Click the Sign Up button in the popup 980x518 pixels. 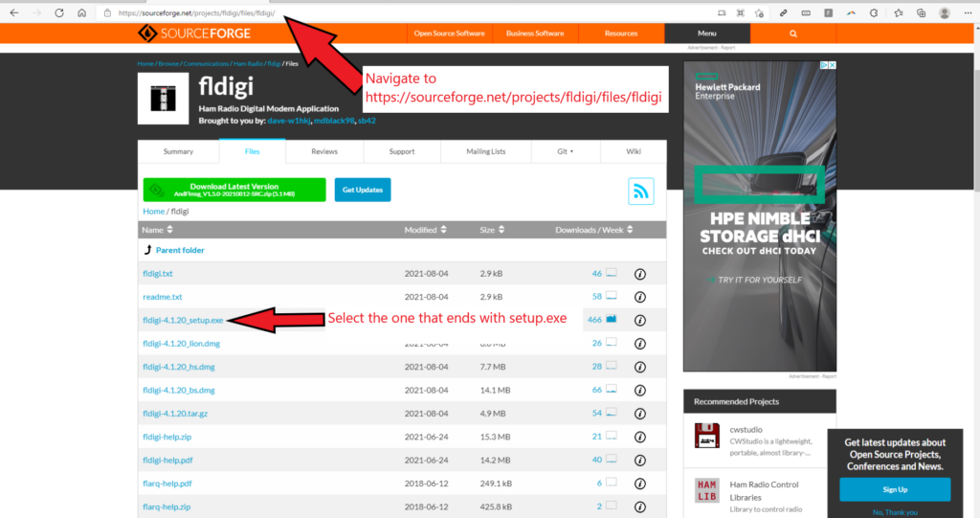click(x=895, y=489)
